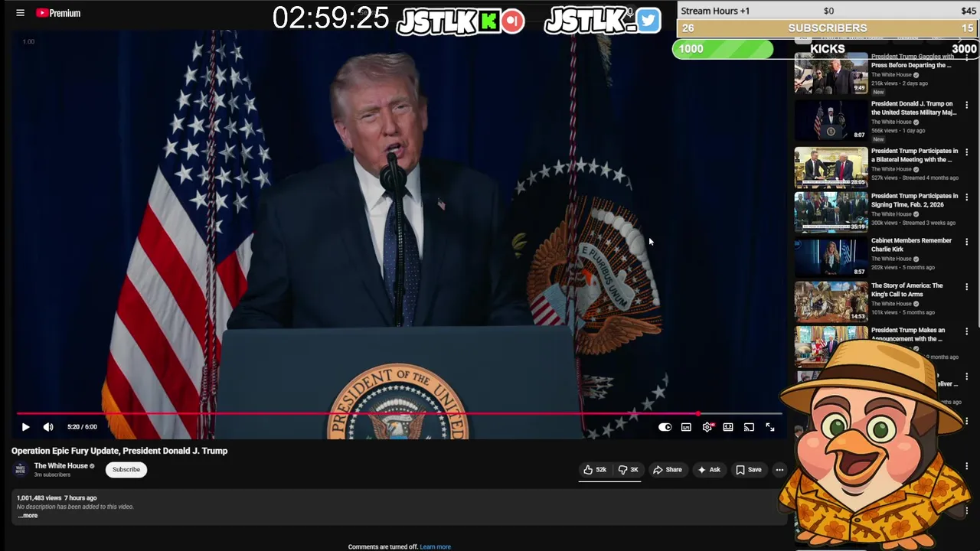Click the 3m subscribers text

pos(52,475)
